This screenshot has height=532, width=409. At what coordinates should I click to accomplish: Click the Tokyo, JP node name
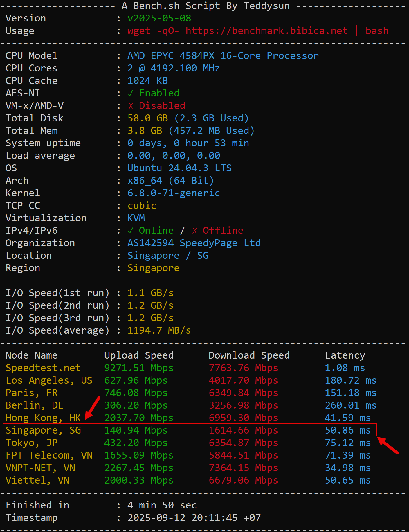click(x=31, y=443)
